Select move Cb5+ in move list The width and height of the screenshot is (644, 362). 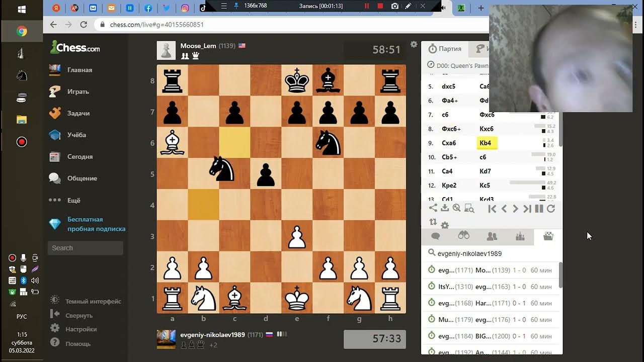448,157
